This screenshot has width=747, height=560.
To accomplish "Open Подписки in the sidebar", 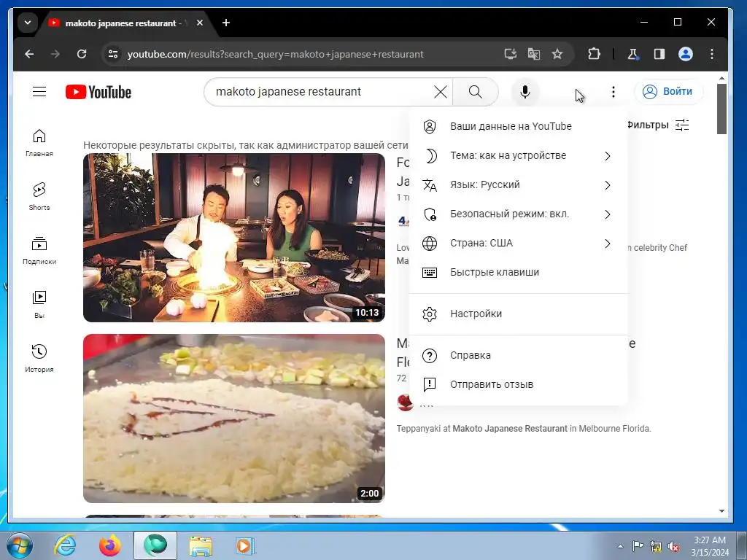I will [39, 251].
